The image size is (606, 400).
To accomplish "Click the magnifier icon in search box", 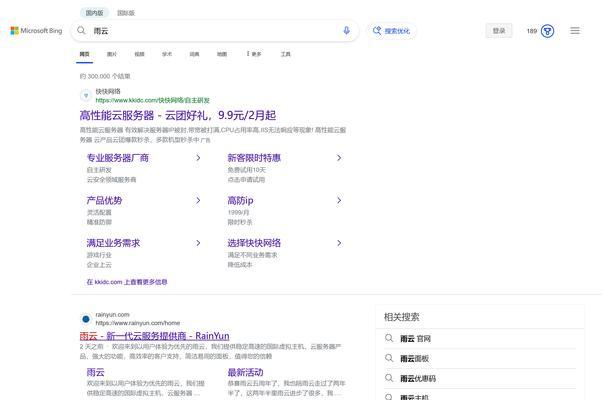I will coord(81,31).
